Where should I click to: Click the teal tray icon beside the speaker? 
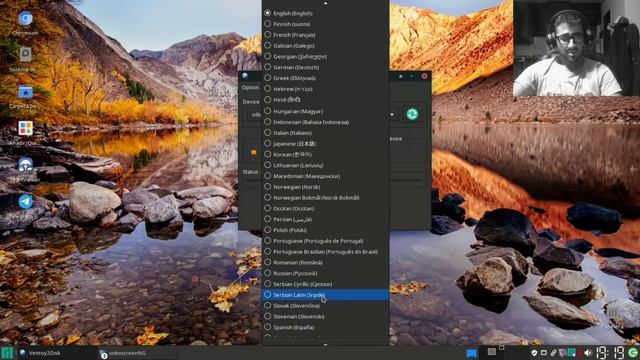click(571, 353)
